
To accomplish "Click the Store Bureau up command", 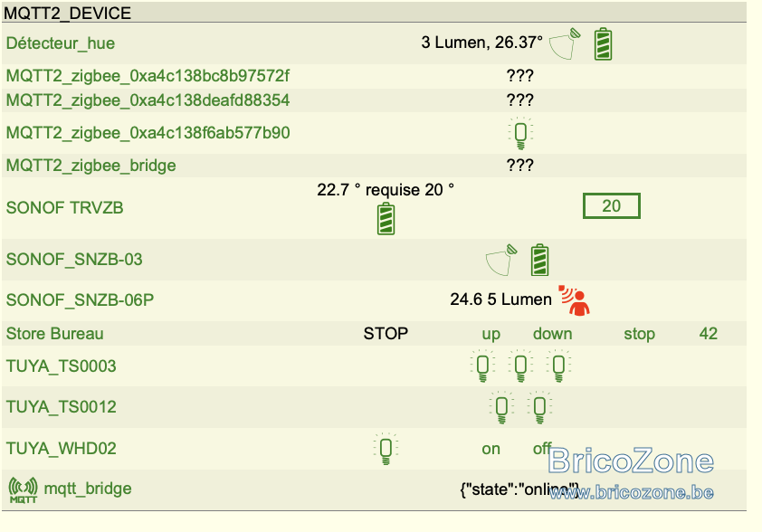I will (x=491, y=334).
